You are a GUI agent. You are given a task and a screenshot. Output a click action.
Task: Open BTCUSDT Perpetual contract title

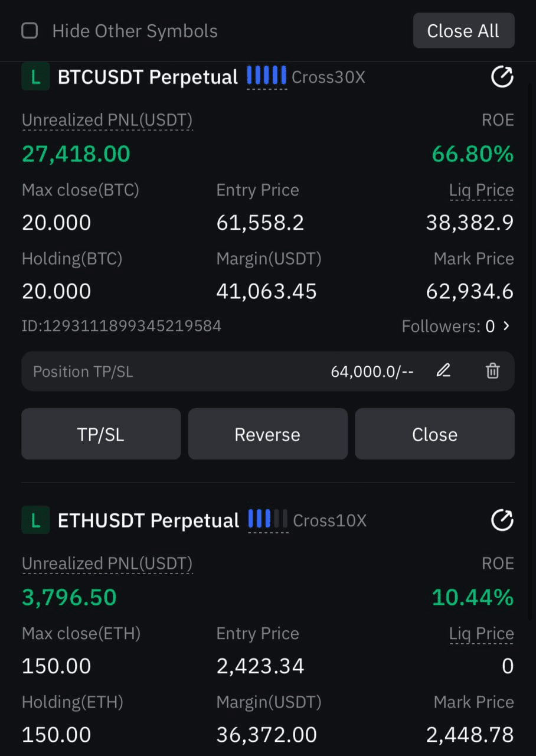pos(148,77)
